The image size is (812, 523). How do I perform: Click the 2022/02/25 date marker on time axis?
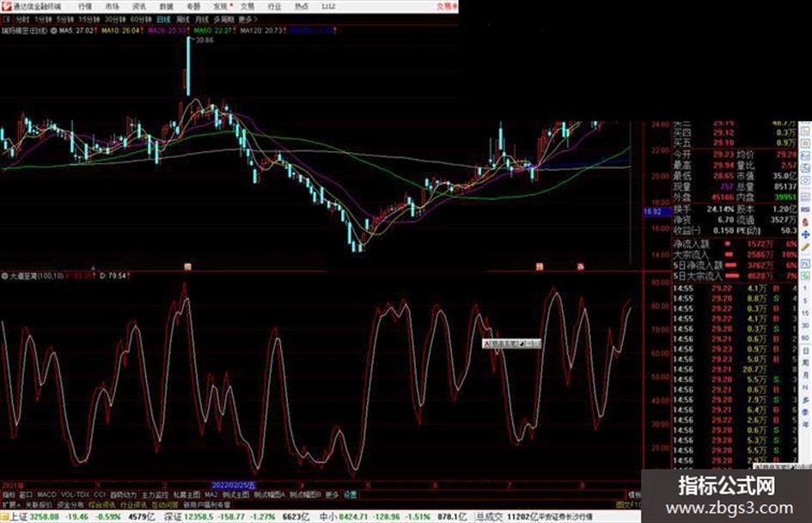click(234, 485)
